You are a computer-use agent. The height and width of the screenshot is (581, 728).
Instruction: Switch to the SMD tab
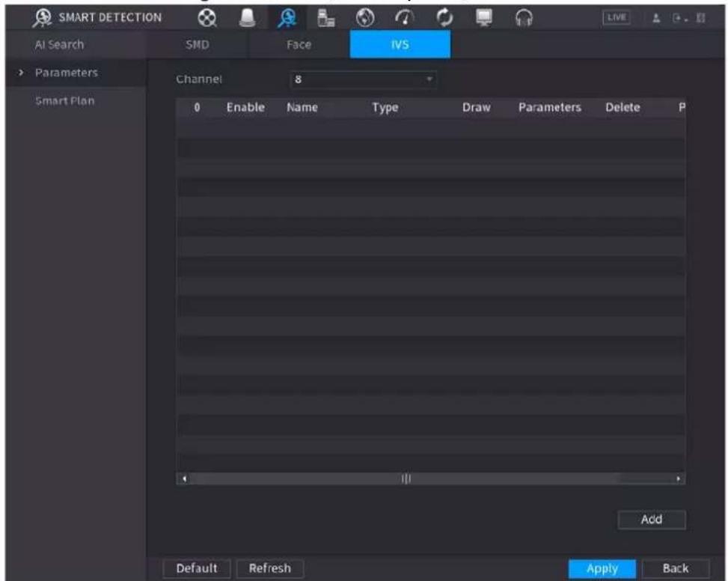coord(198,45)
